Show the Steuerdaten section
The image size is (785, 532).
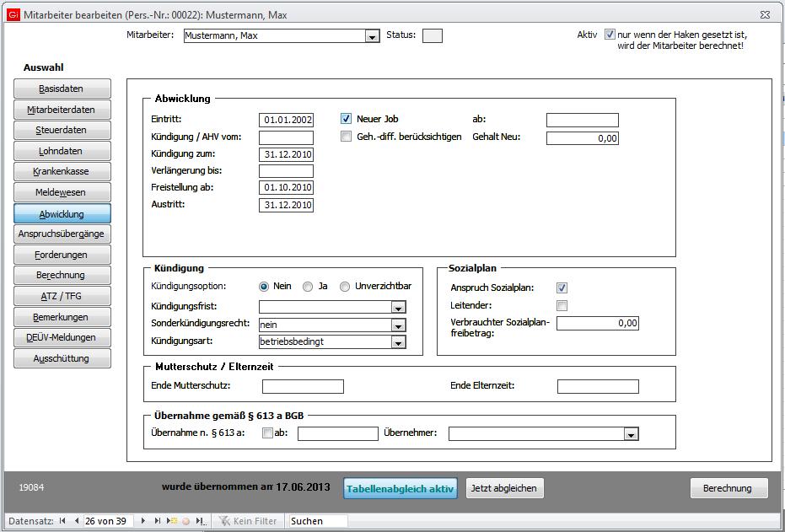coord(62,130)
